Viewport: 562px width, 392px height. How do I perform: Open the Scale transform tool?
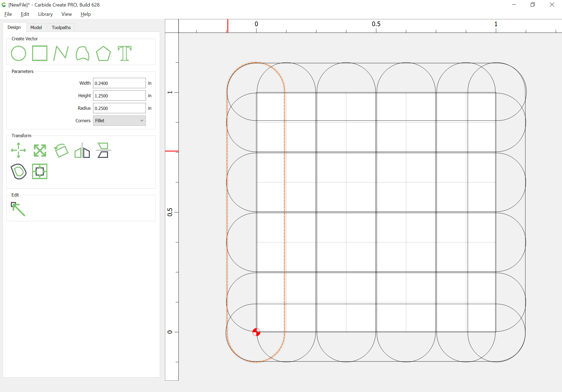(40, 151)
